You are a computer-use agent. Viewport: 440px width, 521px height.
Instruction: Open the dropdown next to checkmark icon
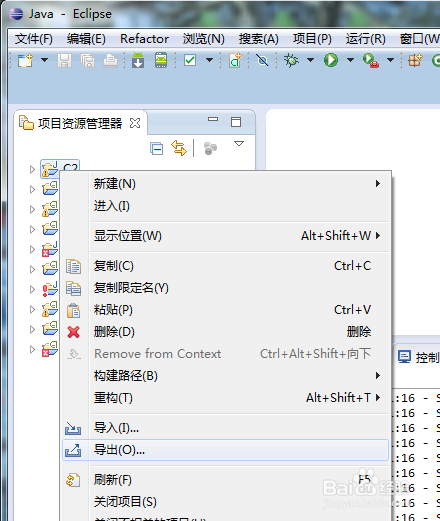(x=209, y=60)
